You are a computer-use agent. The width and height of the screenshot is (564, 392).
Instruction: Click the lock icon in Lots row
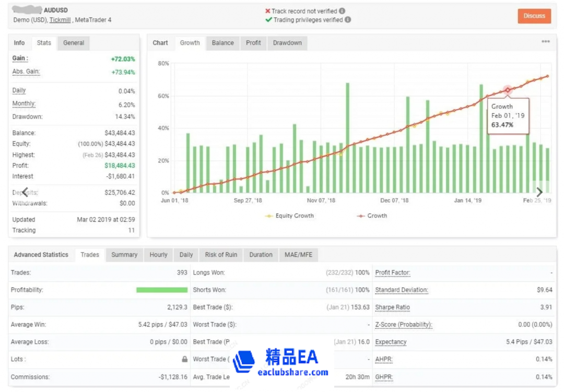[x=184, y=359]
